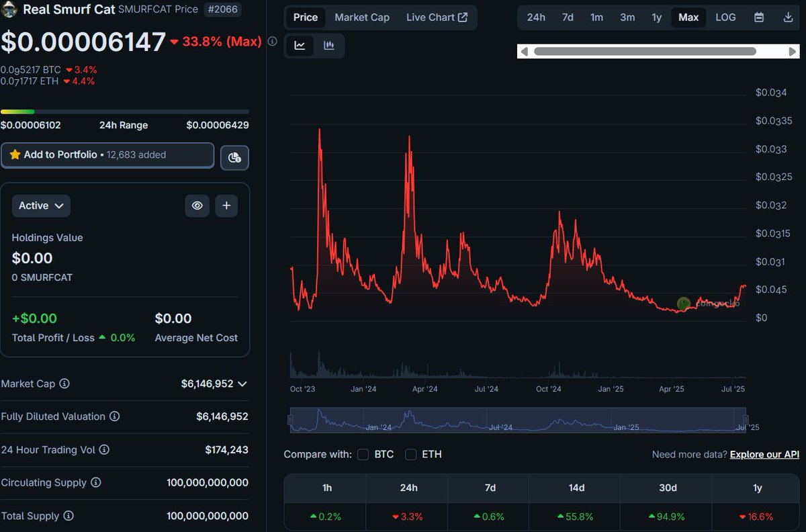Image resolution: width=806 pixels, height=532 pixels.
Task: Click the $0.00006429 24h high value
Action: point(217,125)
